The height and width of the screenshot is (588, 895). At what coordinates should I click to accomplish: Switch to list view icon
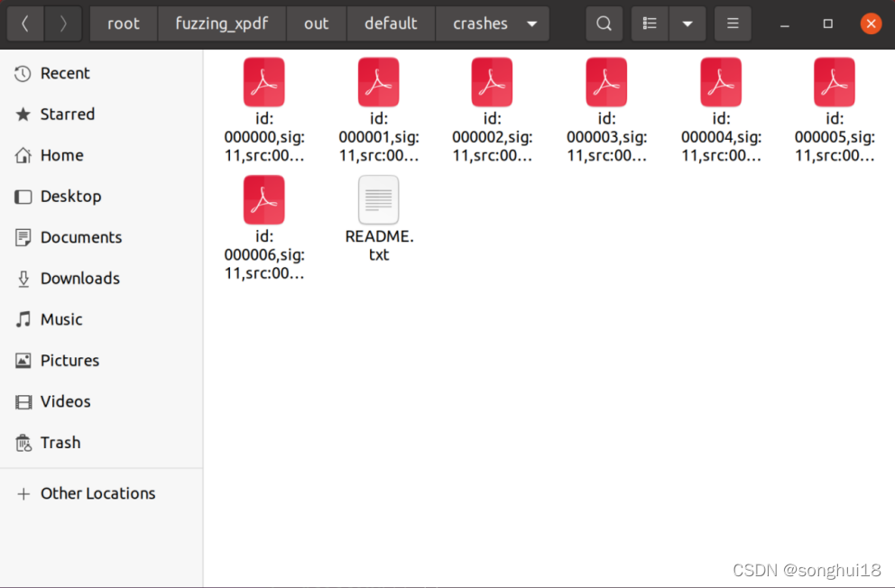coord(650,23)
